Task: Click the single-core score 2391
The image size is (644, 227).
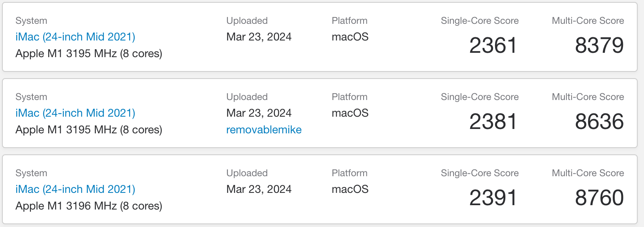Action: 493,198
